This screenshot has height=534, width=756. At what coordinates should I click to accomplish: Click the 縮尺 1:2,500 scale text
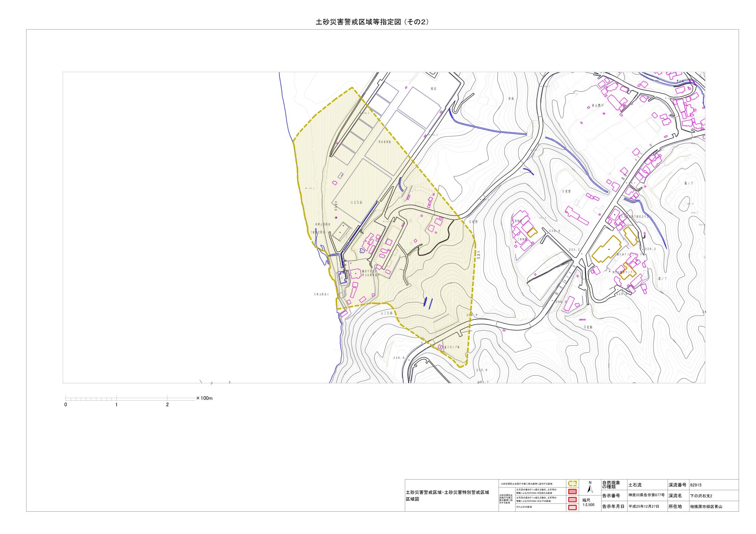click(x=588, y=502)
